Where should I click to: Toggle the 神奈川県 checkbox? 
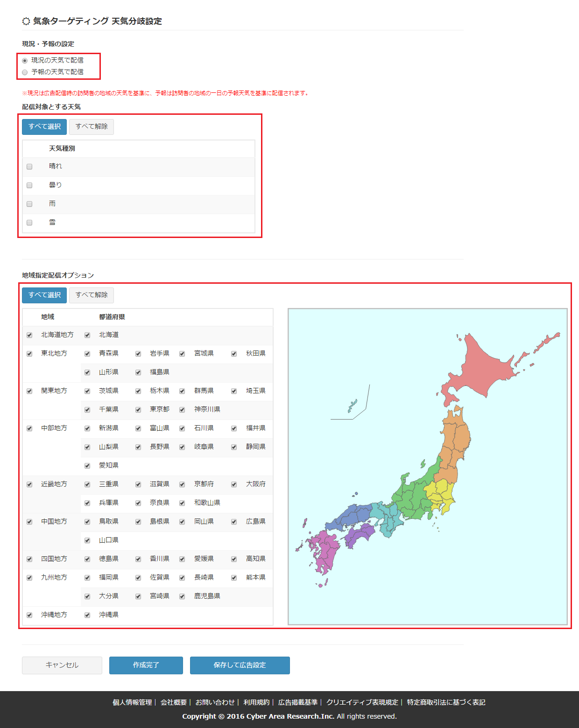tap(182, 410)
